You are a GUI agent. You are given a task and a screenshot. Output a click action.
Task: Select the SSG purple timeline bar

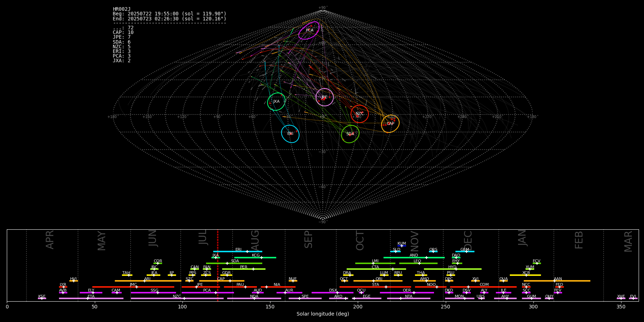[x=153, y=293]
